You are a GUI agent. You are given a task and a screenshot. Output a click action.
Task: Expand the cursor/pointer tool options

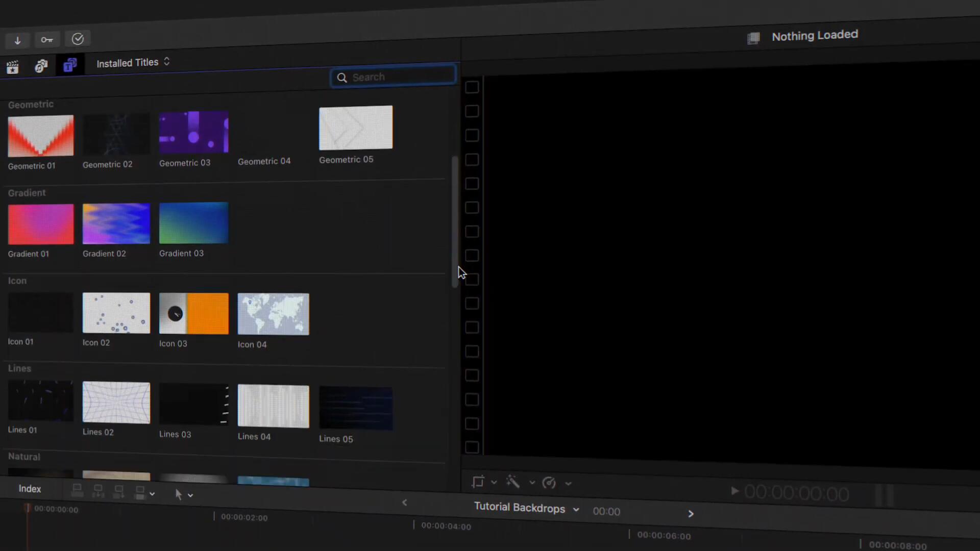coord(190,494)
